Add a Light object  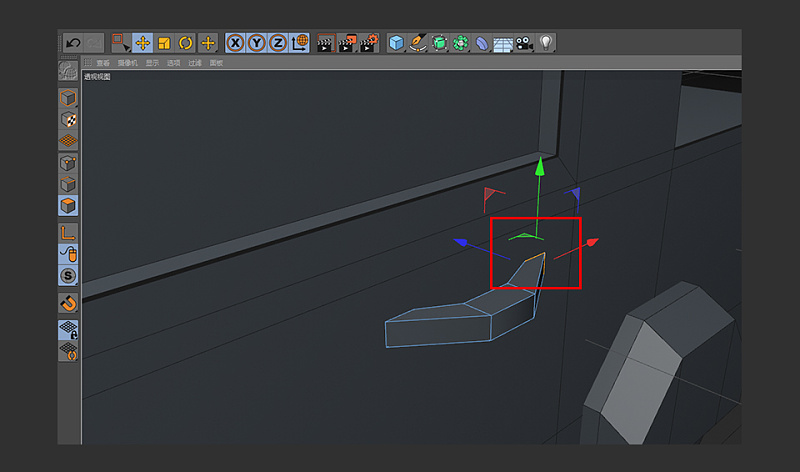546,43
